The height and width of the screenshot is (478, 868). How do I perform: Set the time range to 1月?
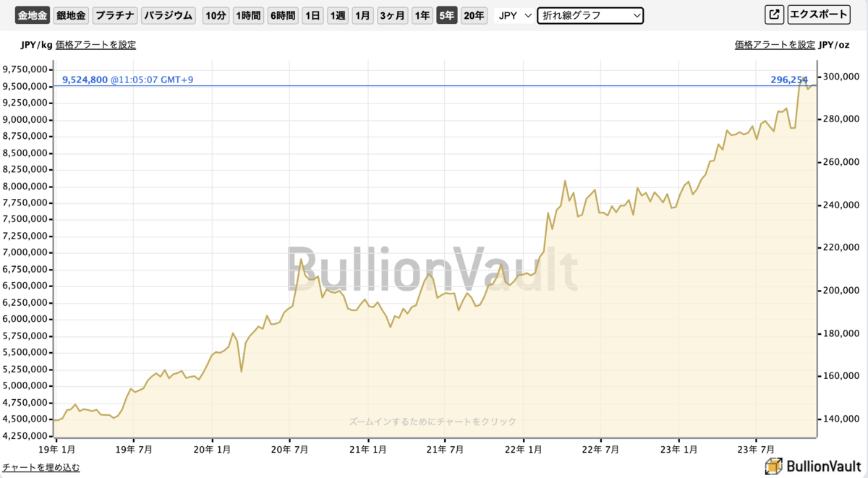(x=362, y=15)
